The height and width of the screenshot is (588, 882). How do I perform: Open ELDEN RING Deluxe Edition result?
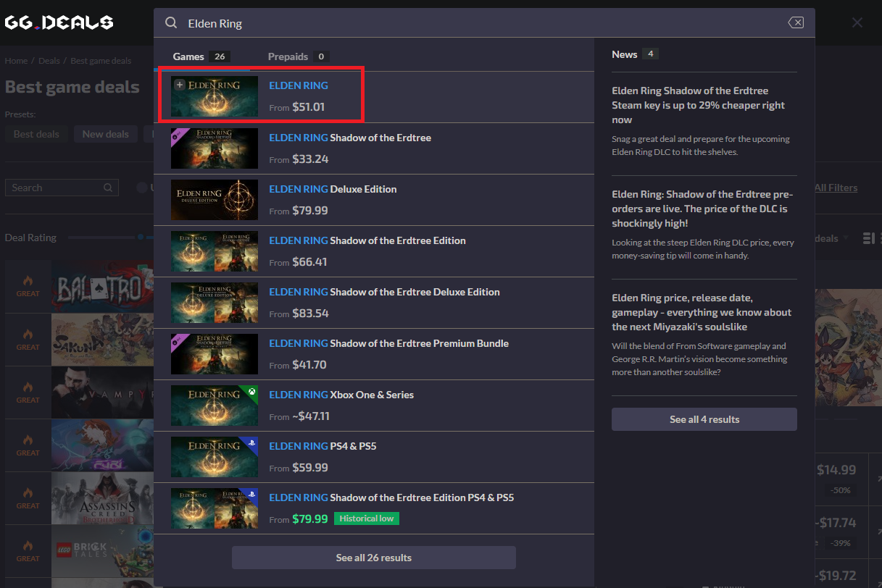(x=374, y=200)
